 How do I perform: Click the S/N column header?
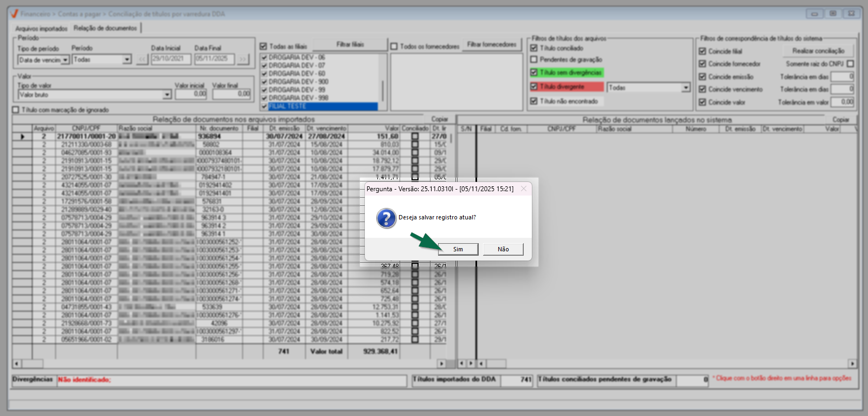tap(466, 129)
